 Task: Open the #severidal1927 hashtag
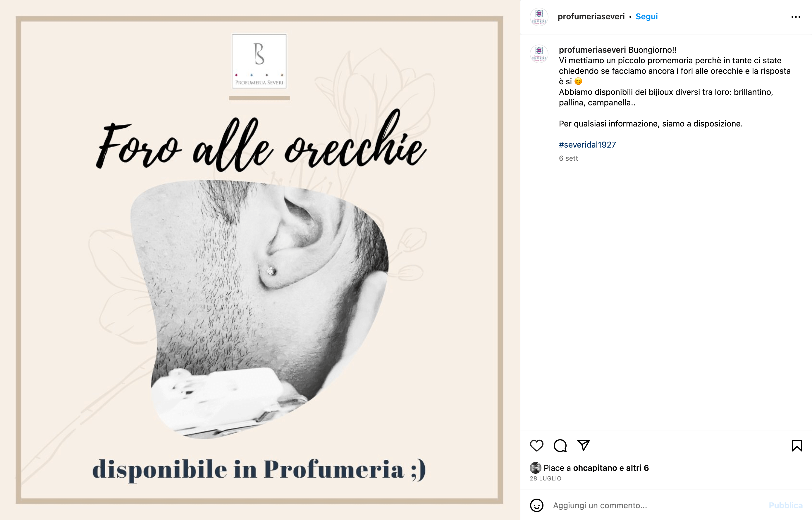pos(587,145)
